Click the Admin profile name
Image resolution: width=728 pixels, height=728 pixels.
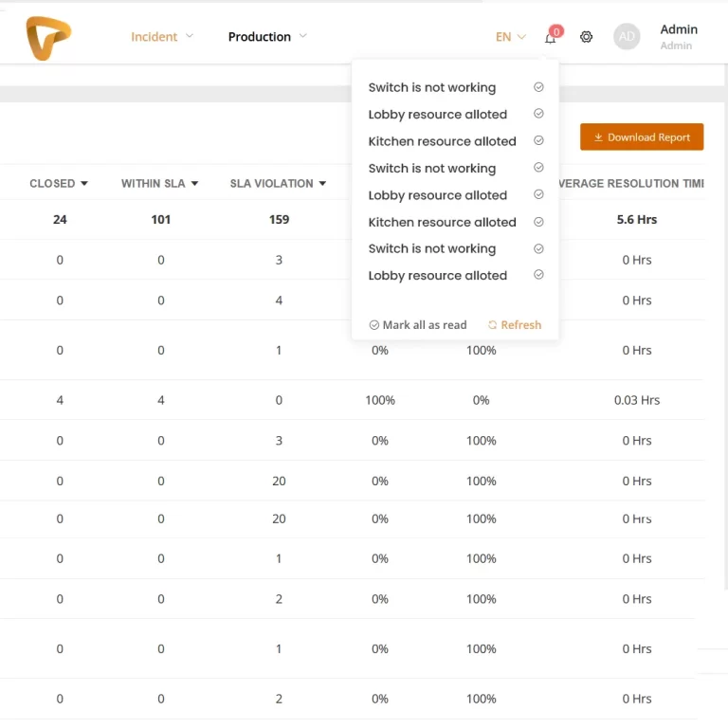coord(678,29)
